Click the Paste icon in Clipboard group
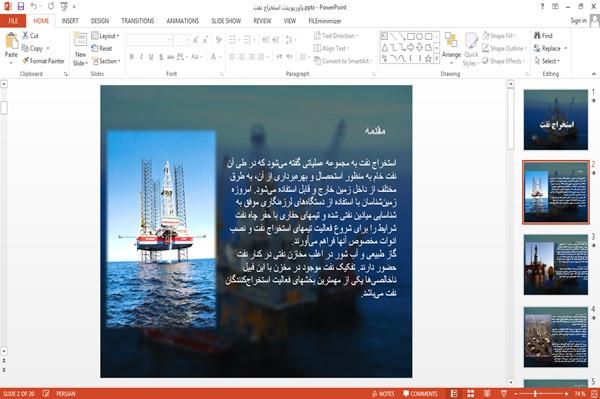This screenshot has height=399, width=600. (11, 41)
